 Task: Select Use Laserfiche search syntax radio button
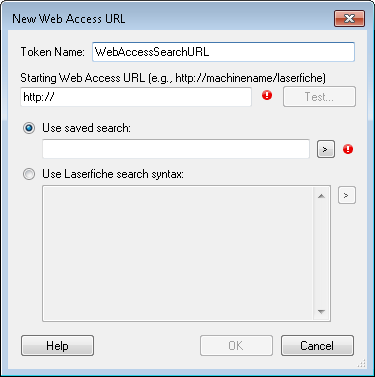[29, 174]
